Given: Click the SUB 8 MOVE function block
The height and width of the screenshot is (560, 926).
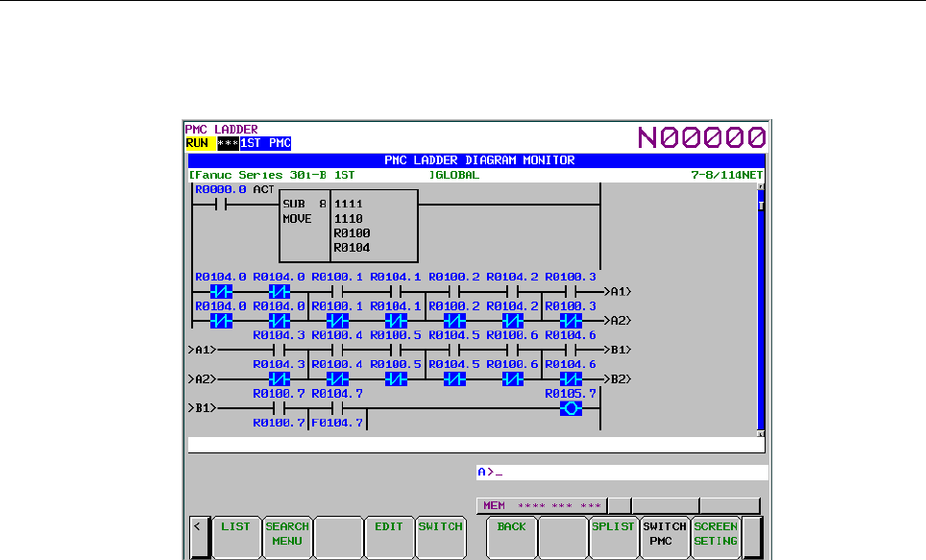Looking at the screenshot, I should [349, 226].
